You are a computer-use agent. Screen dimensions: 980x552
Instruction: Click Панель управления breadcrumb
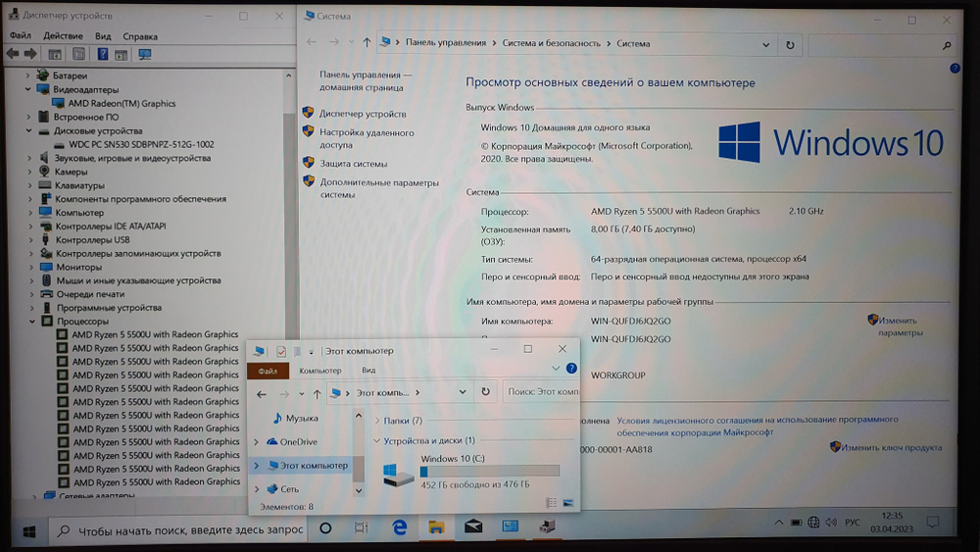tap(446, 42)
